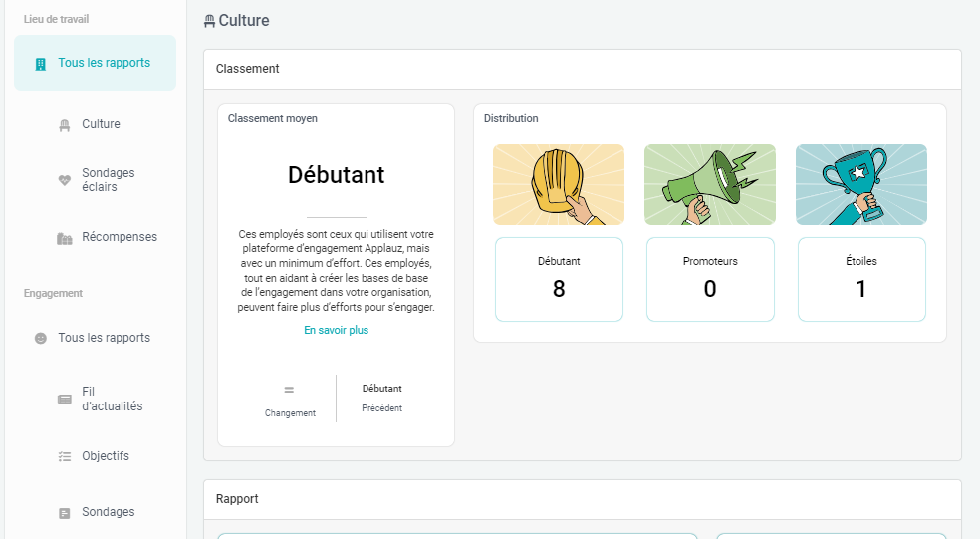Image resolution: width=980 pixels, height=539 pixels.
Task: Select the Étoiles count card
Action: (x=861, y=279)
